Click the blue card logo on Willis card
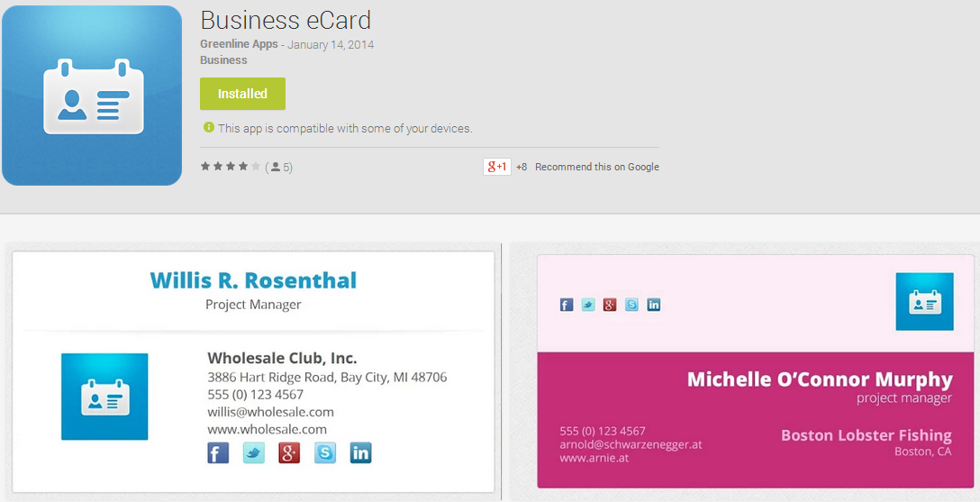Screen dimensions: 980x502 pyautogui.click(x=104, y=397)
